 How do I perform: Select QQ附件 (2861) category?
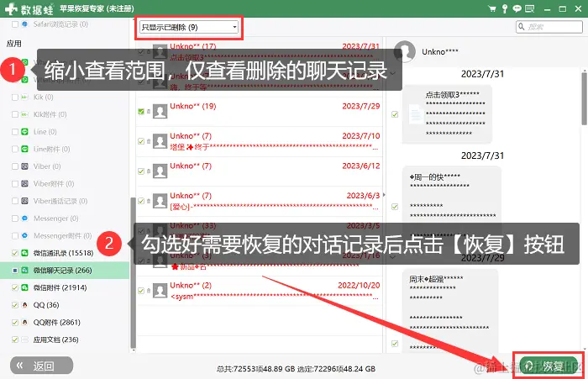pyautogui.click(x=56, y=323)
